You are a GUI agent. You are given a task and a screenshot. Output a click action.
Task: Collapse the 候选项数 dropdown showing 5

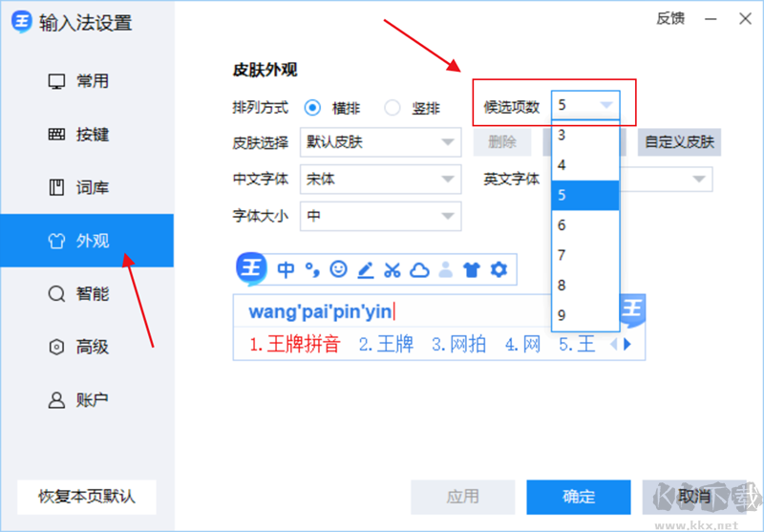coord(585,105)
